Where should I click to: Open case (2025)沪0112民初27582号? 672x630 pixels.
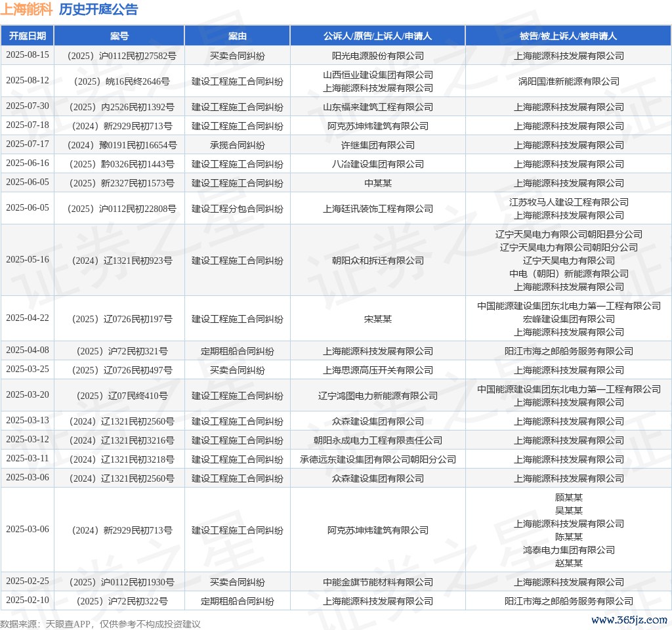pyautogui.click(x=119, y=56)
